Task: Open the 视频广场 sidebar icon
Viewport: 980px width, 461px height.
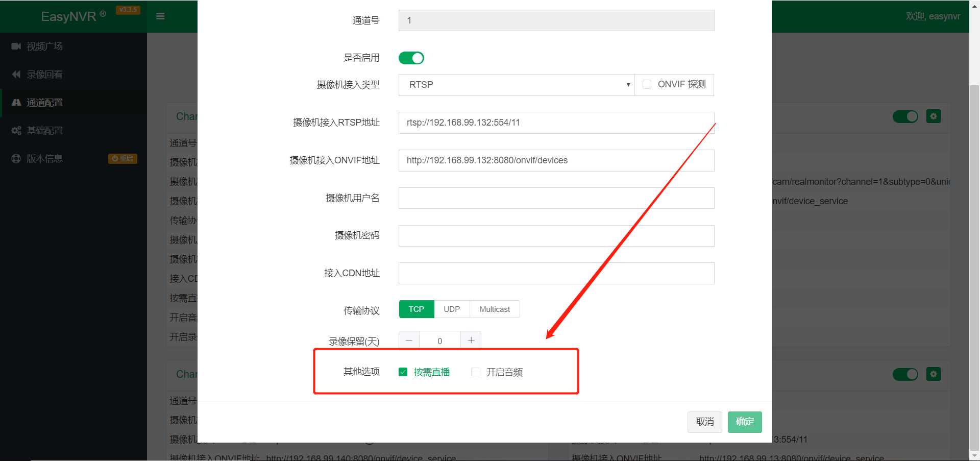Action: point(16,46)
